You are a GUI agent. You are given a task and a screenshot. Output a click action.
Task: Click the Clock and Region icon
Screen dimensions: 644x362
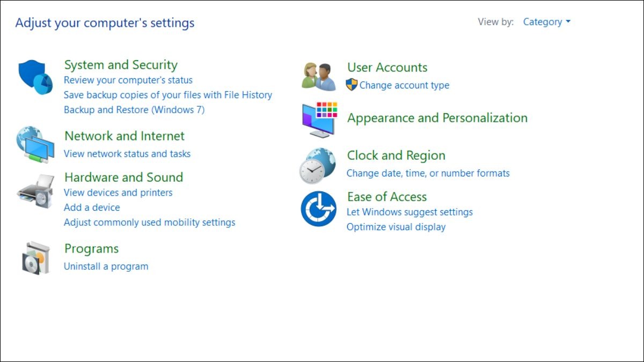[x=318, y=166]
